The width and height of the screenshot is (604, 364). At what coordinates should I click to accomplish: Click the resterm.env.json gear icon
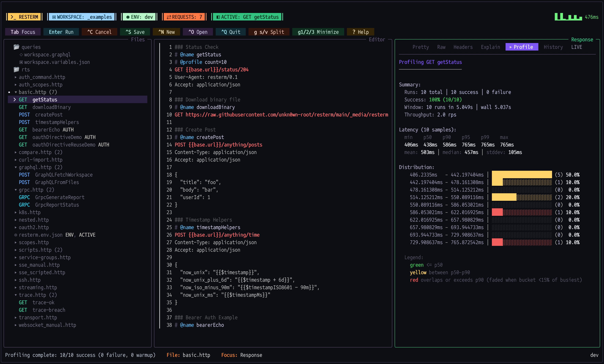[16, 235]
